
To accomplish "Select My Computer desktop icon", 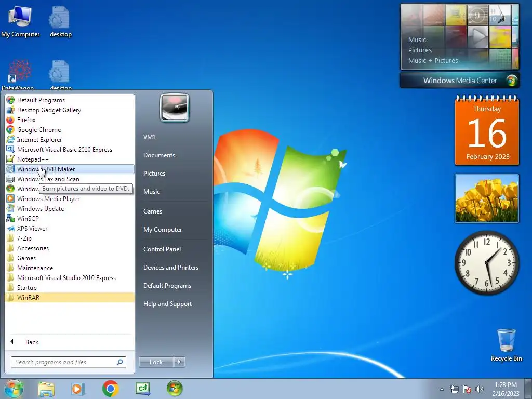I will coord(20,21).
